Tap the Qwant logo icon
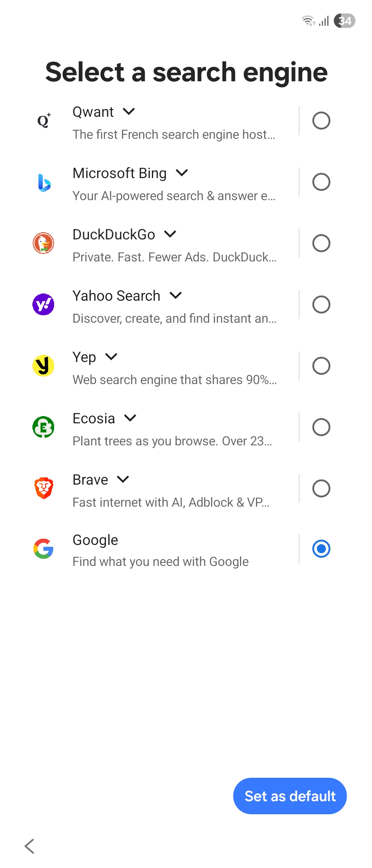The width and height of the screenshot is (372, 868). point(44,121)
